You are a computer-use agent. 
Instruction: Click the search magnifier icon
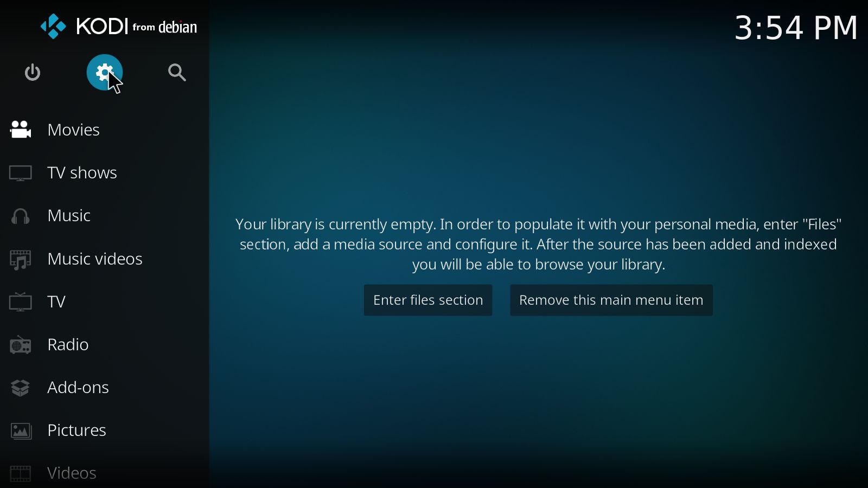(x=177, y=72)
